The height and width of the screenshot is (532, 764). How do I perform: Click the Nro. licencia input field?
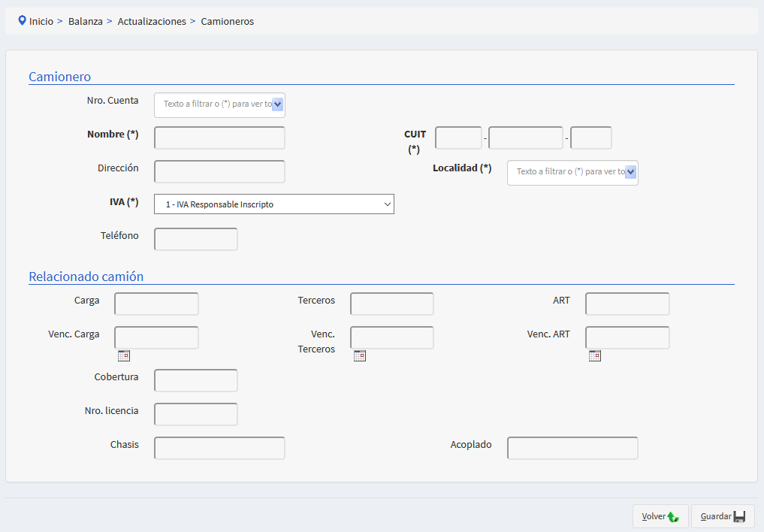[195, 415]
